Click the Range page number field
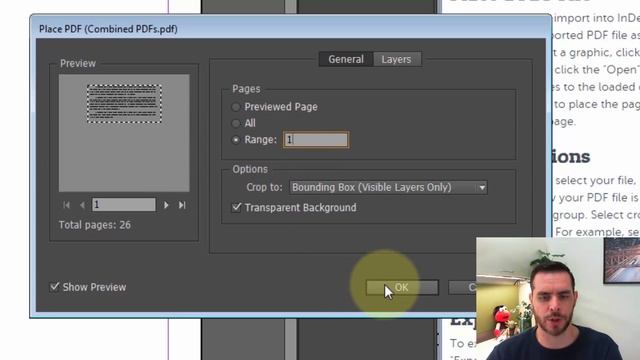The image size is (640, 360). click(316, 140)
